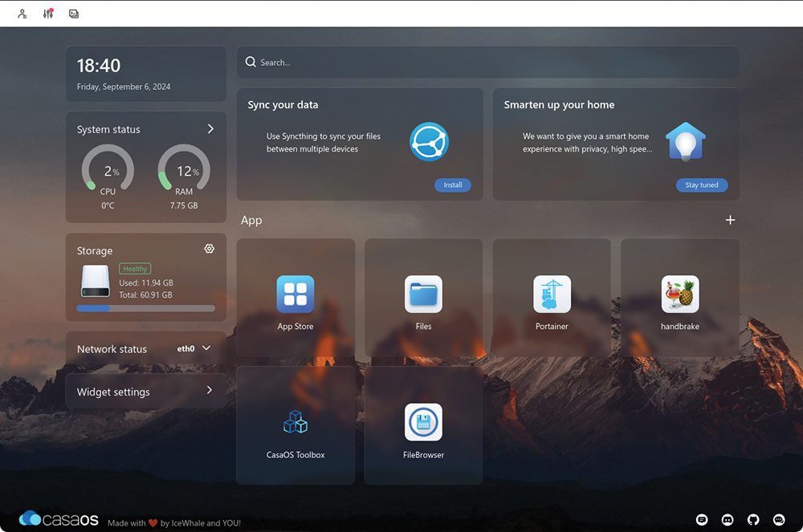The height and width of the screenshot is (532, 803).
Task: Open the settings sliders icon
Action: point(48,14)
